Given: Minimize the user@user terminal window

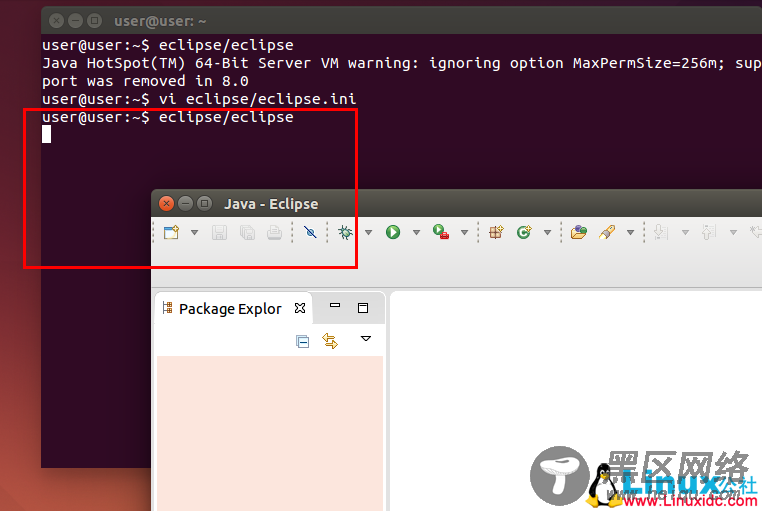Looking at the screenshot, I should (x=75, y=21).
